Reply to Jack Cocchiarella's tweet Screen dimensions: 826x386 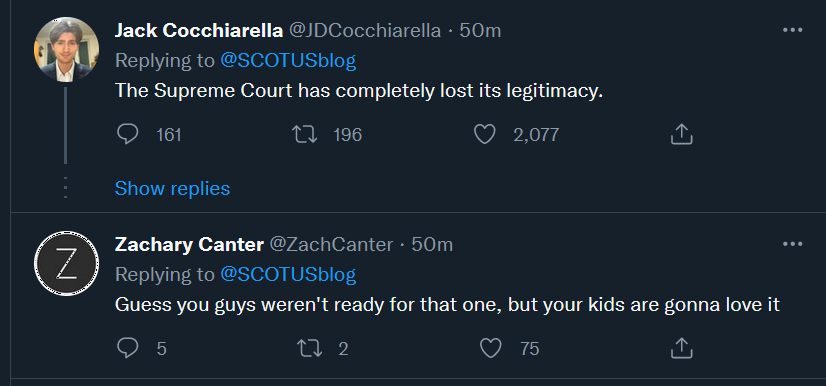coord(127,135)
